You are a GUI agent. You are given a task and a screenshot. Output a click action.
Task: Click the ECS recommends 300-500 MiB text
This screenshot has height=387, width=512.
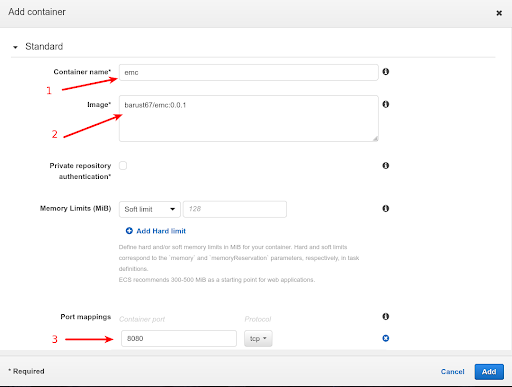point(217,280)
